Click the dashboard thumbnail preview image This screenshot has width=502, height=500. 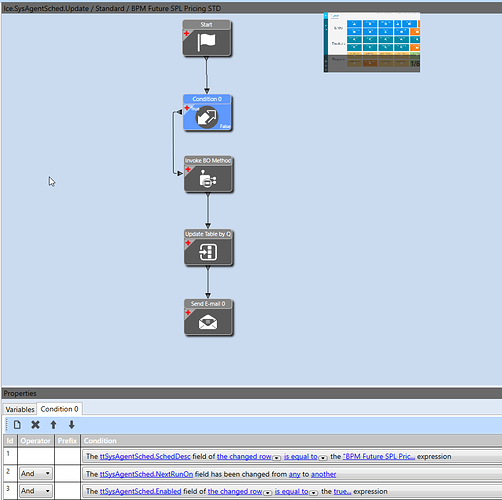[x=372, y=43]
